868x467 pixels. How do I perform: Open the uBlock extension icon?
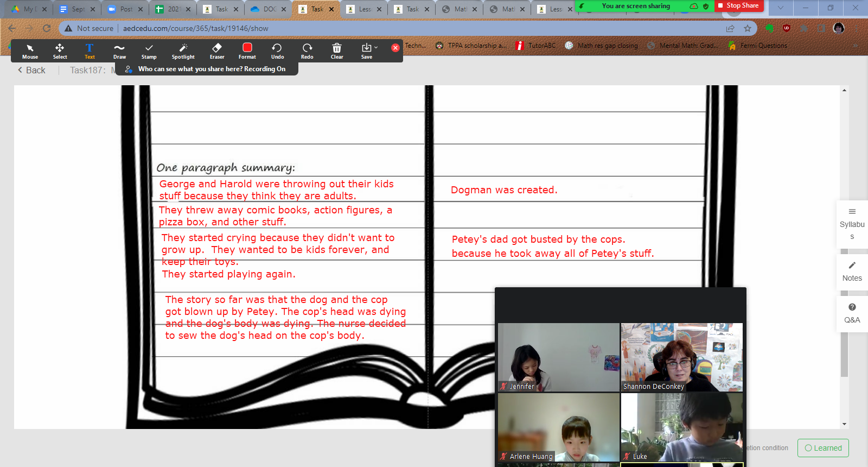787,28
